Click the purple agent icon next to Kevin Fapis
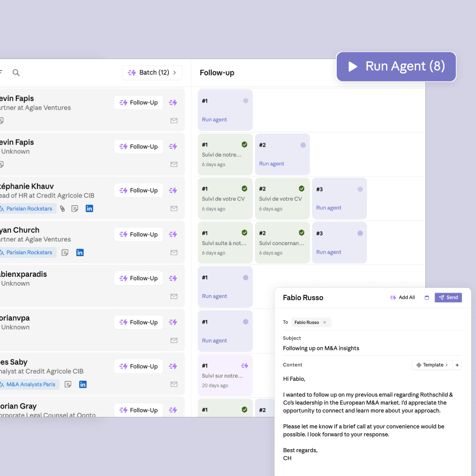 [173, 102]
